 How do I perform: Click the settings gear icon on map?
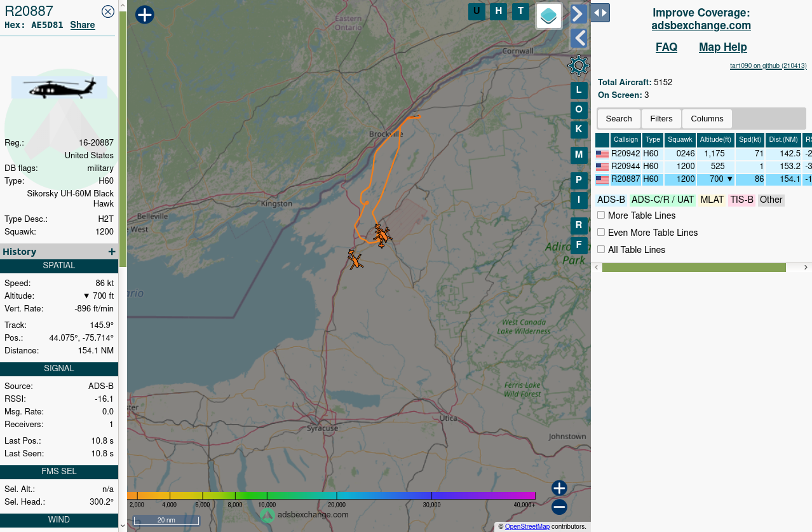[578, 65]
